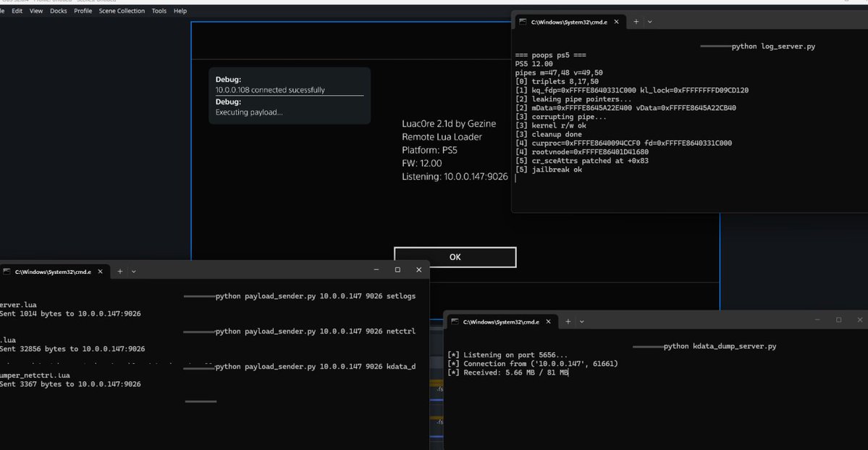Click cmd icon on log_server tab
This screenshot has height=450, width=868.
coord(523,22)
